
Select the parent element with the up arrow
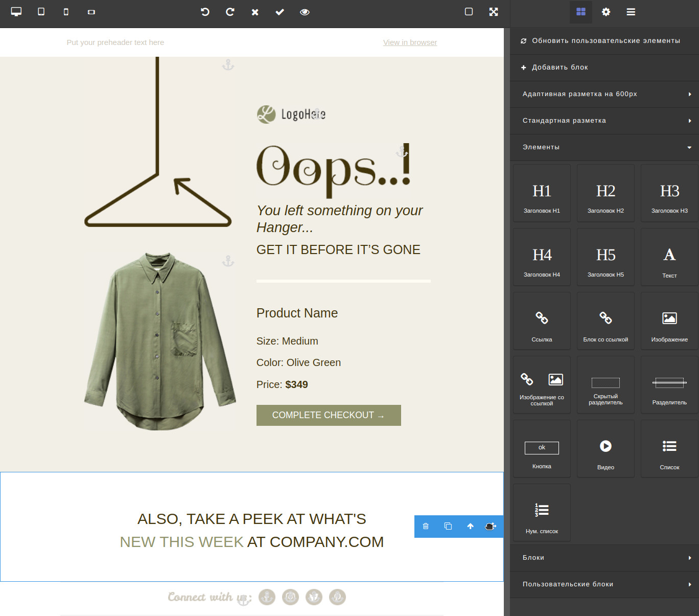(470, 526)
